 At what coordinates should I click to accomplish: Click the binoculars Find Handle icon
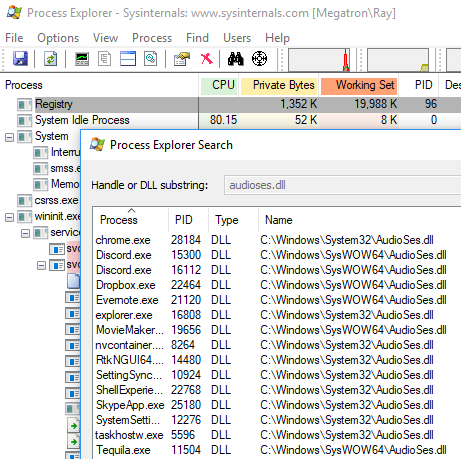[x=236, y=59]
